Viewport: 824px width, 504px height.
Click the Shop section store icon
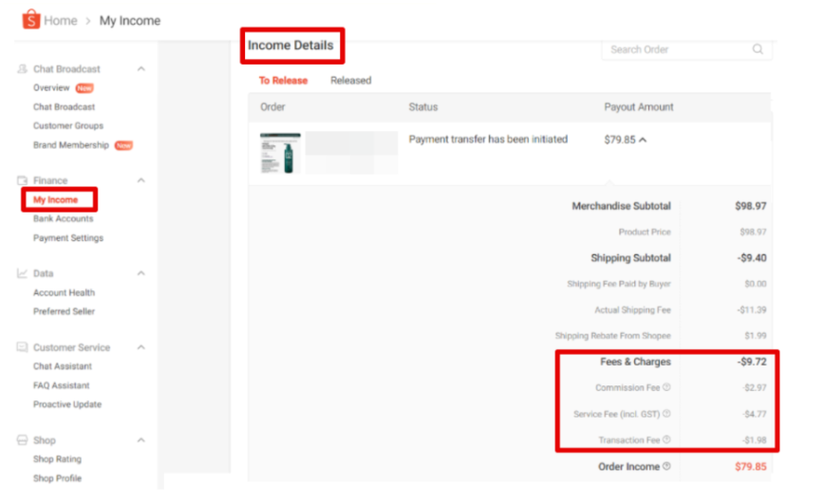point(22,439)
